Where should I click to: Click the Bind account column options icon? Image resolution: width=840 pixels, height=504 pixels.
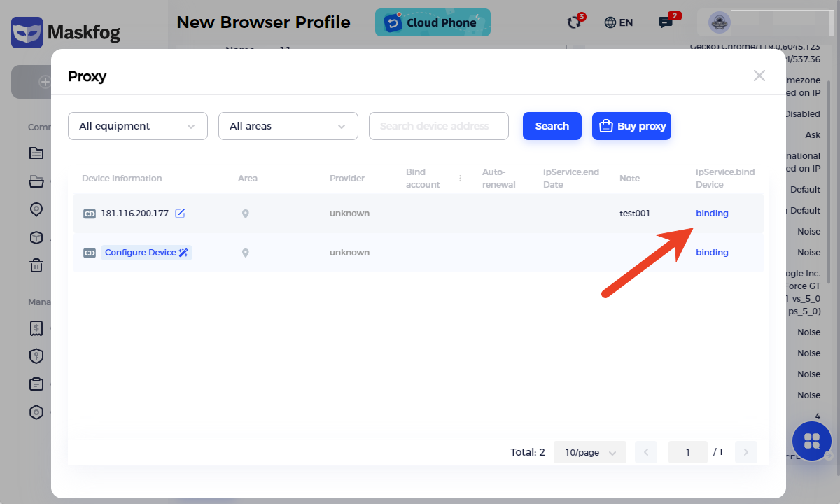click(x=460, y=178)
